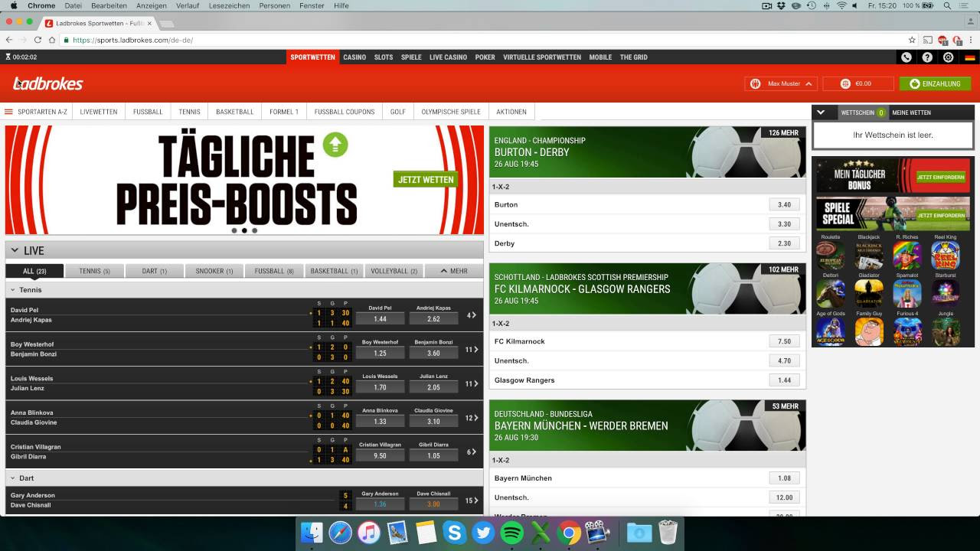Screen dimensions: 980x551
Task: Open the help question mark icon
Action: (927, 57)
